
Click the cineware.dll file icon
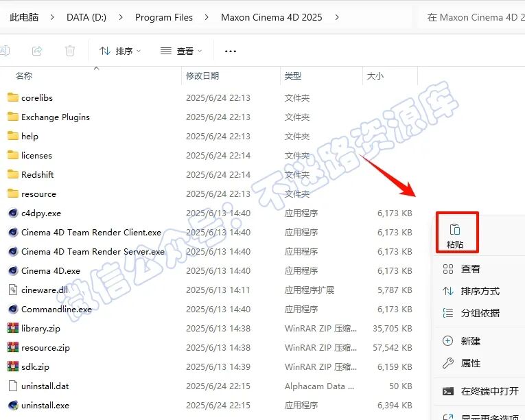click(x=13, y=290)
